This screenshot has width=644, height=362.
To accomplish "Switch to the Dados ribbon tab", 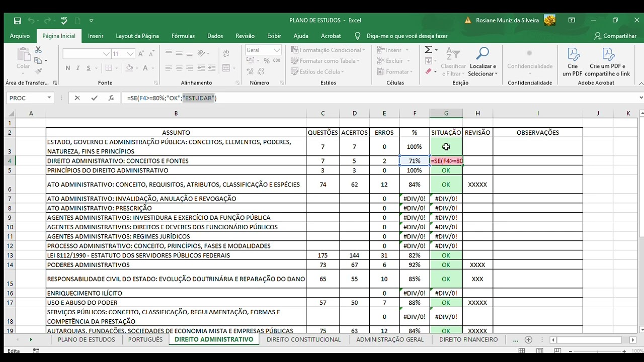I will (x=215, y=36).
